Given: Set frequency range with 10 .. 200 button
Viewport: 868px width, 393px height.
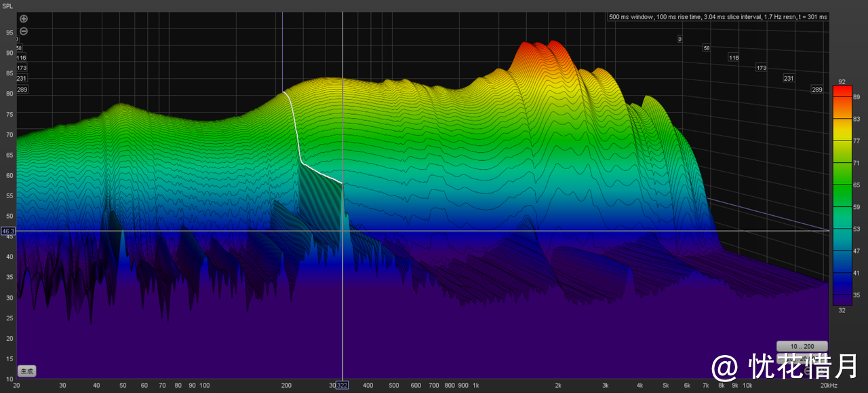Looking at the screenshot, I should [802, 346].
